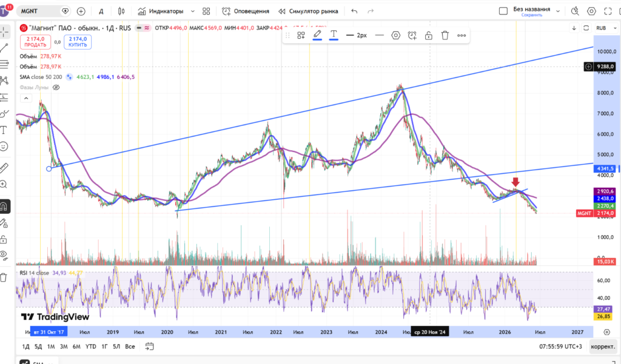
Task: Open chart settings hexagon in top toolbar
Action: pos(591,11)
